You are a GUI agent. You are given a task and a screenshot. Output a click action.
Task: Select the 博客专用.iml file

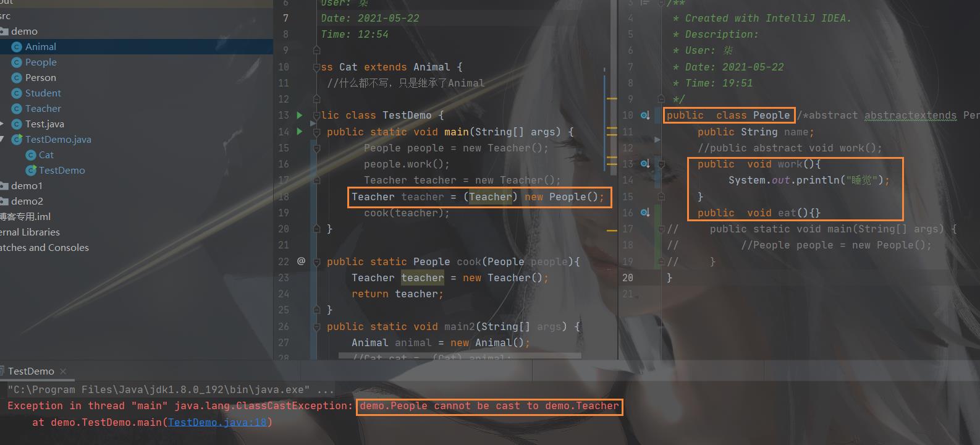25,216
